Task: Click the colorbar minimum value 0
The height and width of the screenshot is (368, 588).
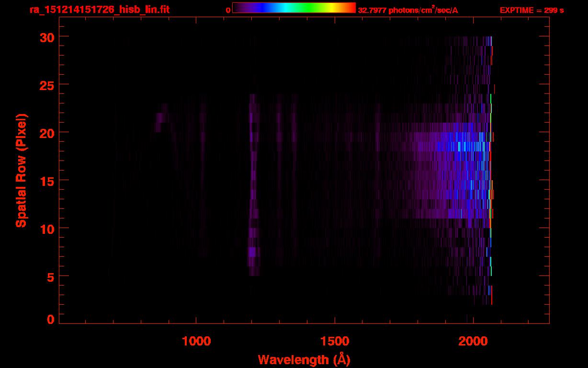Action: coord(228,11)
